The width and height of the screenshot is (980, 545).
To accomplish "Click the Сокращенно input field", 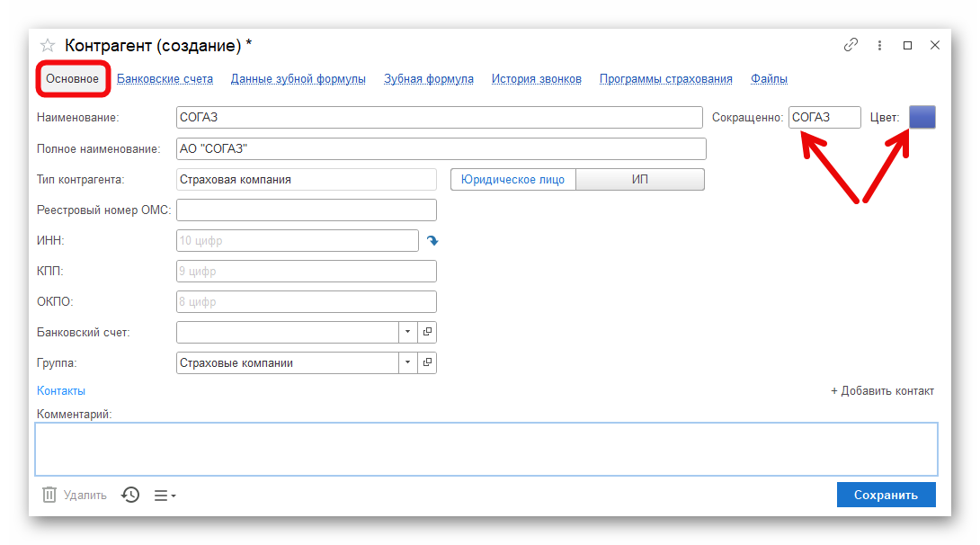I will [x=824, y=117].
